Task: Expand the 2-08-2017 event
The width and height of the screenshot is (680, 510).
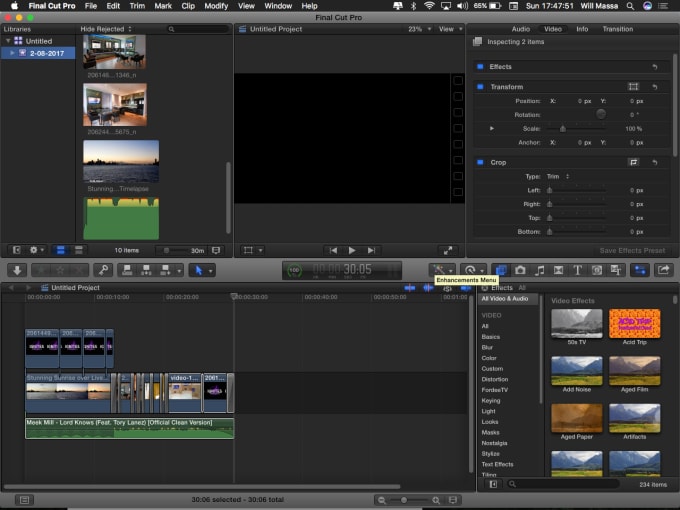Action: coord(12,53)
